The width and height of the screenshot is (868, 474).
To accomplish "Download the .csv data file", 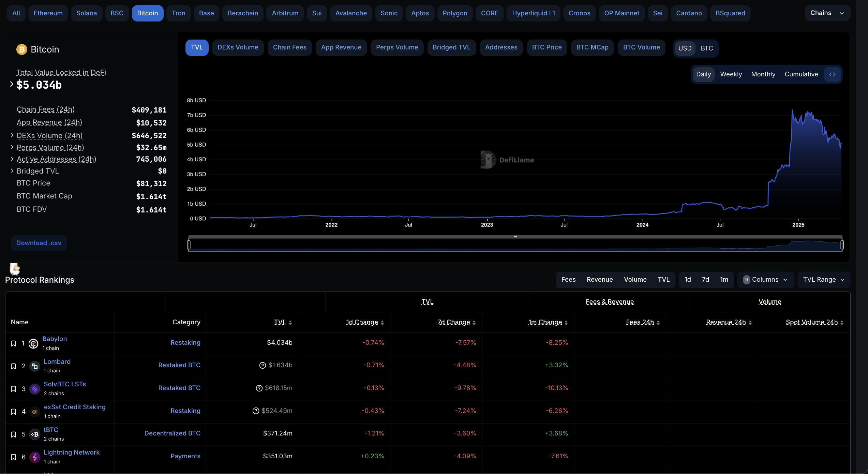I will point(39,243).
